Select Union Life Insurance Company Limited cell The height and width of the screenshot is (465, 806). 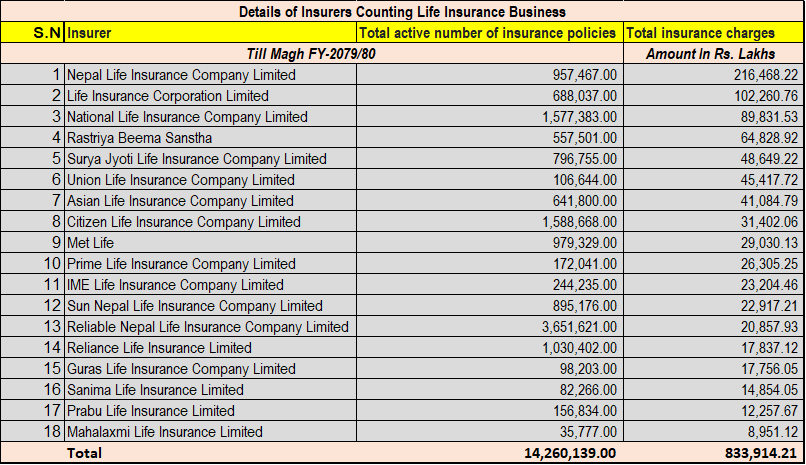pos(181,180)
